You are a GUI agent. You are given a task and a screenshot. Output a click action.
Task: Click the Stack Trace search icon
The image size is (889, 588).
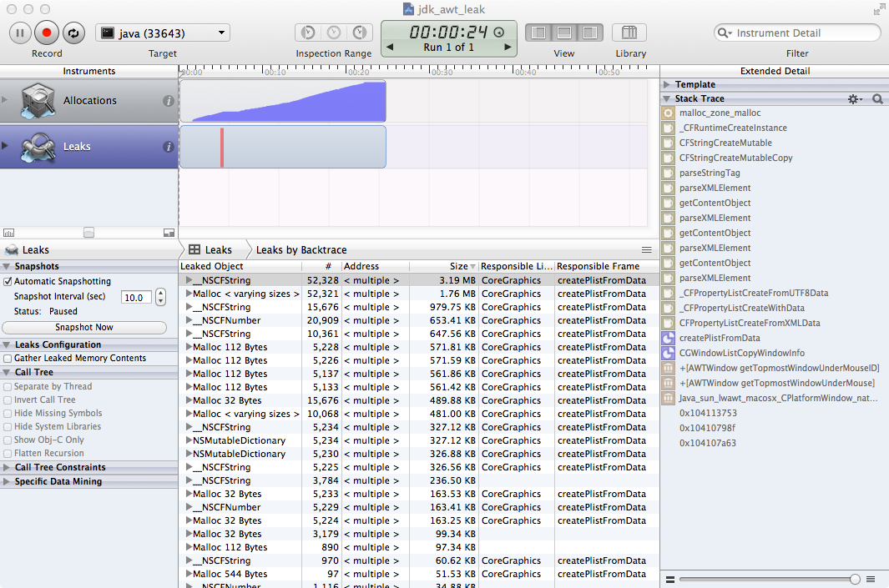[x=877, y=99]
